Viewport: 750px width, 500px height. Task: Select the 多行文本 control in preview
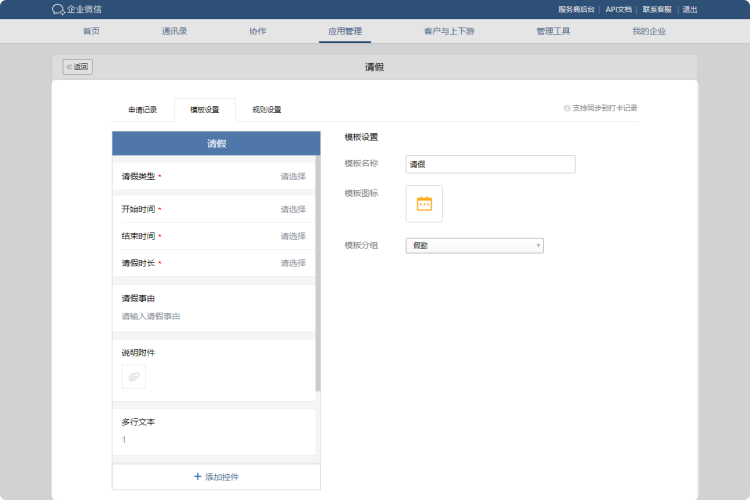(214, 431)
